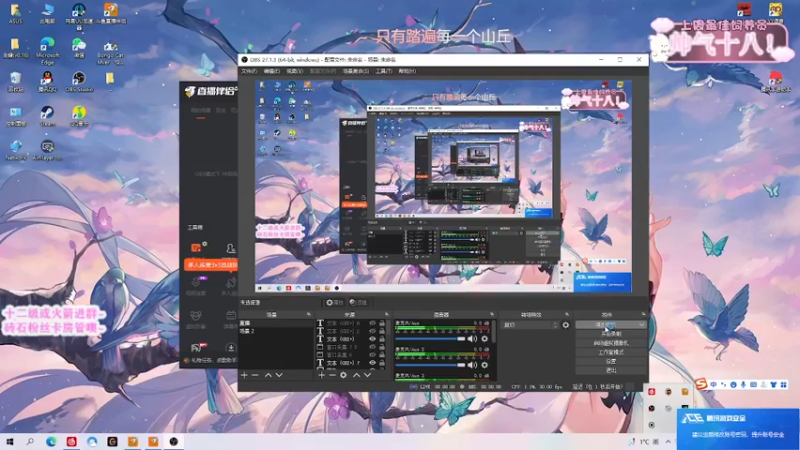The height and width of the screenshot is (450, 800).
Task: Click the orange banner button in the 直播伴侣 window
Action: pos(211,265)
